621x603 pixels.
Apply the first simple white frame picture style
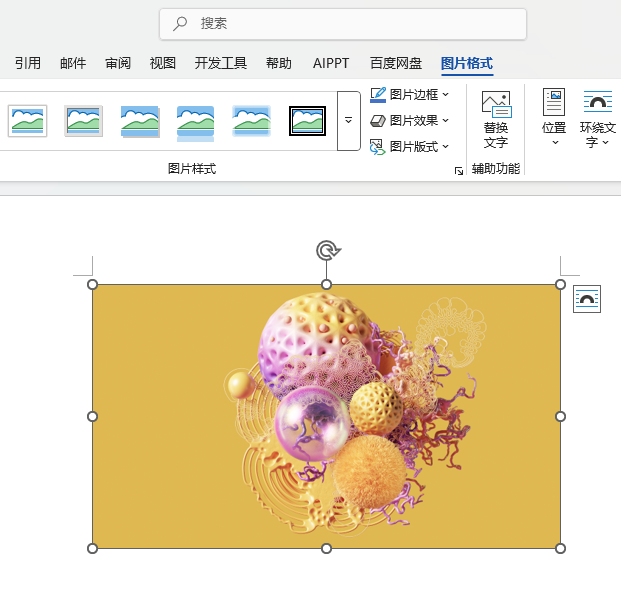pyautogui.click(x=27, y=121)
